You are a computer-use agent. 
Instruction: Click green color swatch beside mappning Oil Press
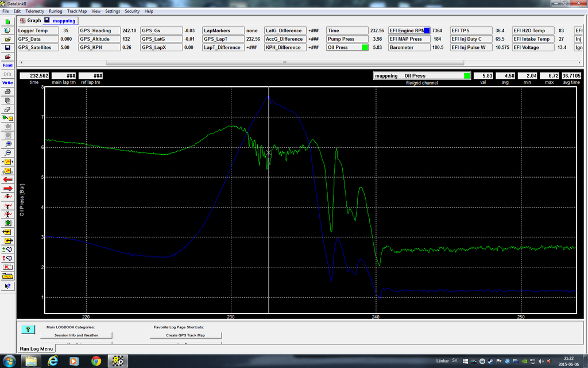point(467,75)
